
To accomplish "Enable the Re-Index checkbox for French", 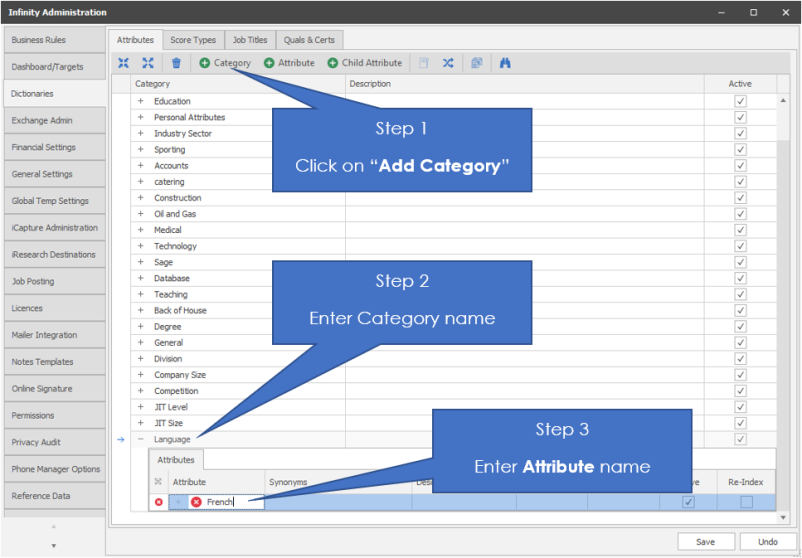I will [x=746, y=502].
